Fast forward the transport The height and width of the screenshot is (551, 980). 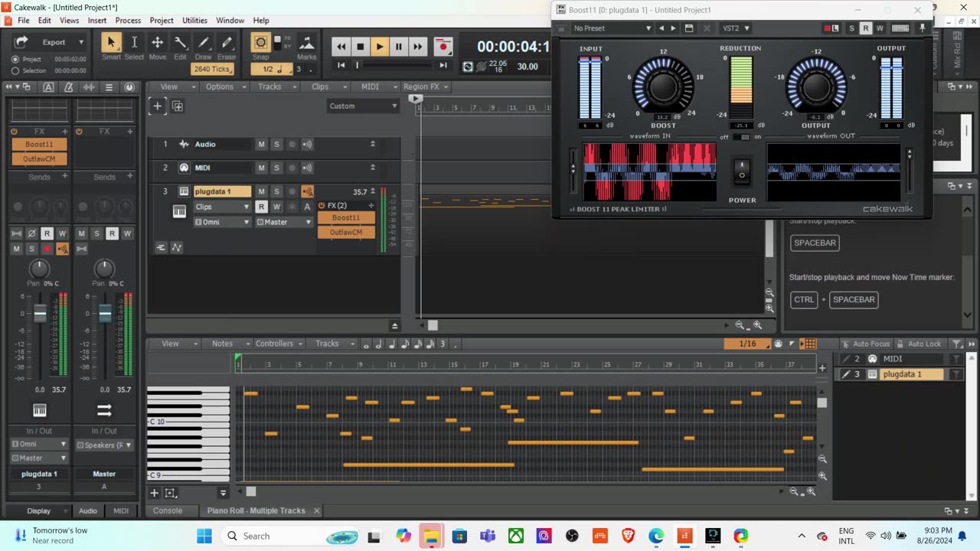click(417, 47)
